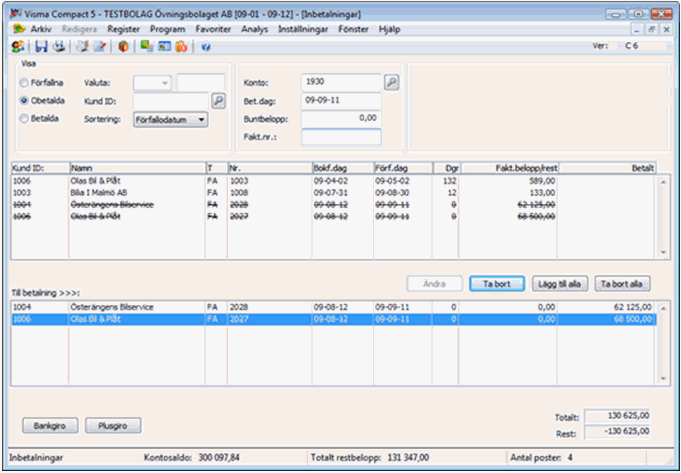Select the Obetalda radio button

pos(25,100)
